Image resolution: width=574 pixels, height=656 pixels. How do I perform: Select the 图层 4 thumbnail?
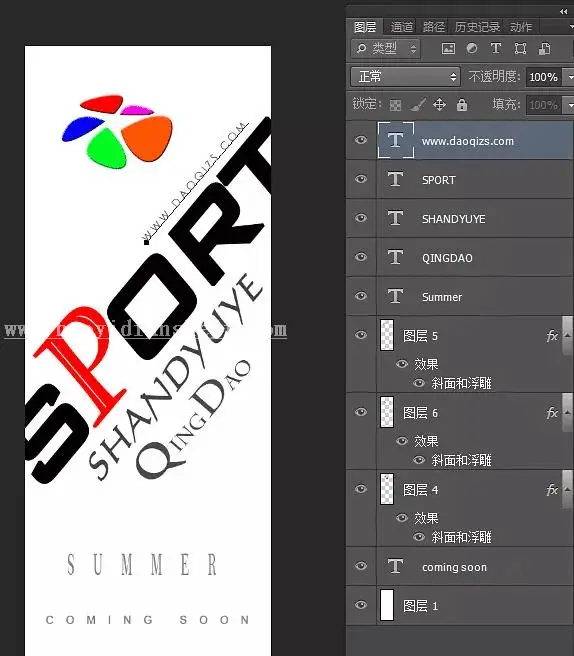pyautogui.click(x=387, y=489)
